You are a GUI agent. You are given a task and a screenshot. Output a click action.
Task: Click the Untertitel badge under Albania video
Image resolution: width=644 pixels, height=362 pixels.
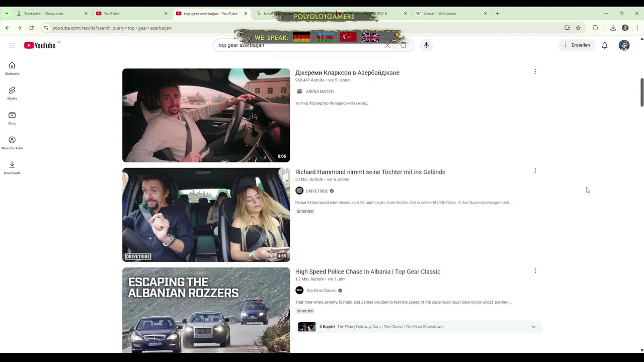tap(305, 311)
